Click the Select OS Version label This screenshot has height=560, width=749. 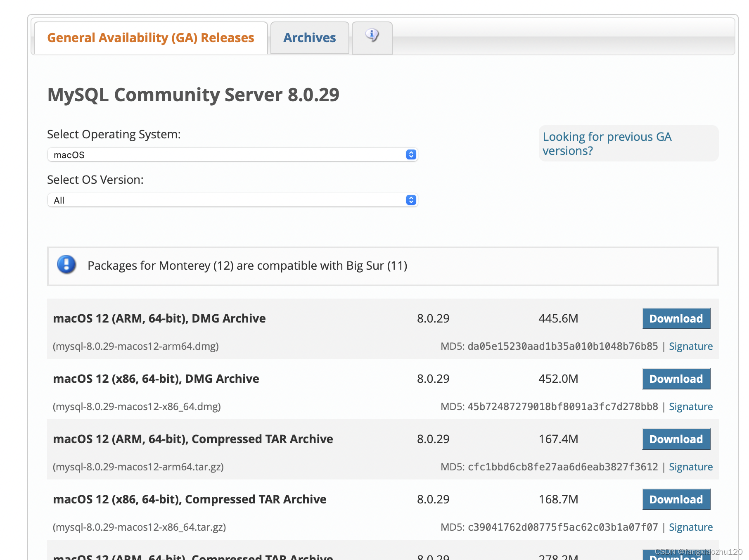tap(95, 180)
